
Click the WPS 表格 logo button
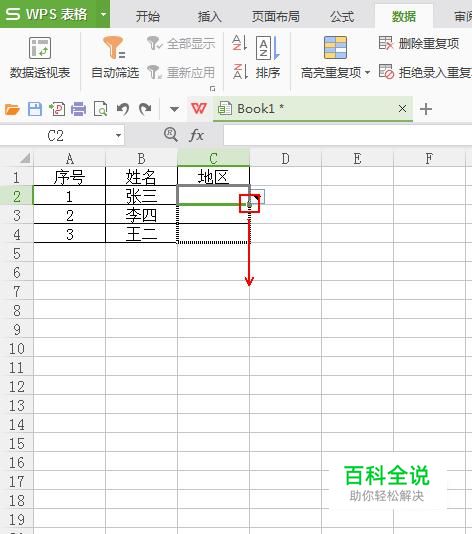[47, 14]
